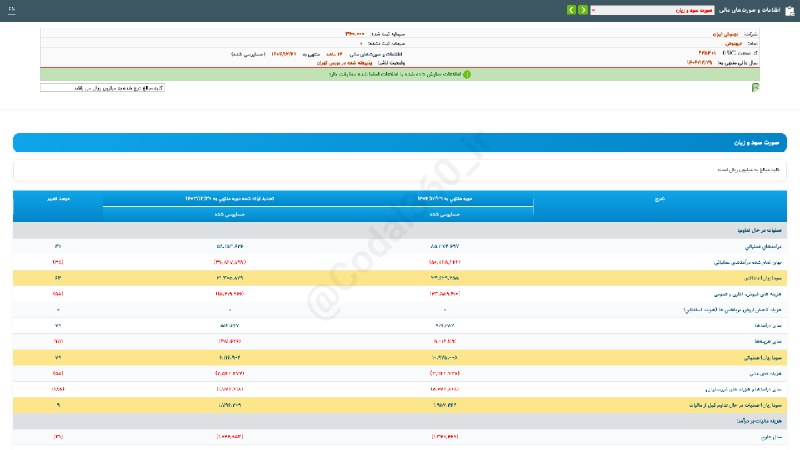This screenshot has width=800, height=450.
Task: Click the change percent value in the operating profit row
Action: [58, 358]
